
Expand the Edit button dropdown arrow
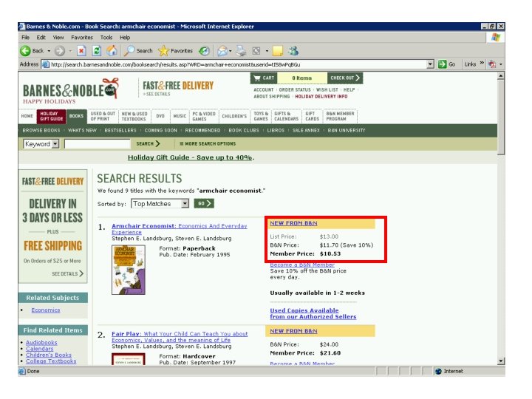point(267,51)
